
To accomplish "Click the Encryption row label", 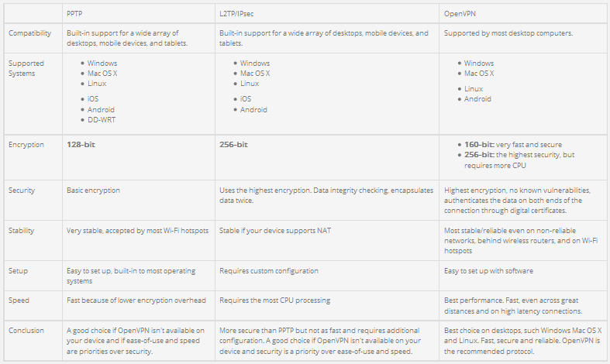I will tap(26, 145).
